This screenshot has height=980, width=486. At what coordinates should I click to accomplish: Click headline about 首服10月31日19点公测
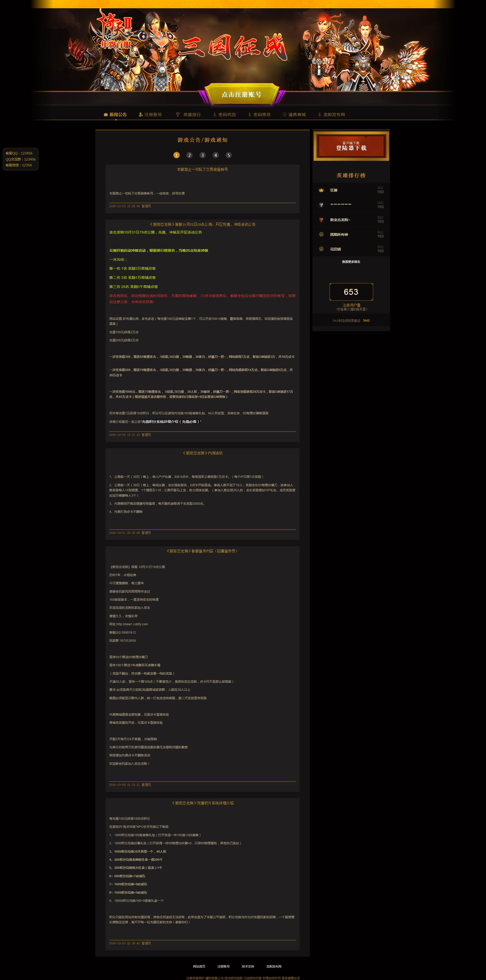202,224
